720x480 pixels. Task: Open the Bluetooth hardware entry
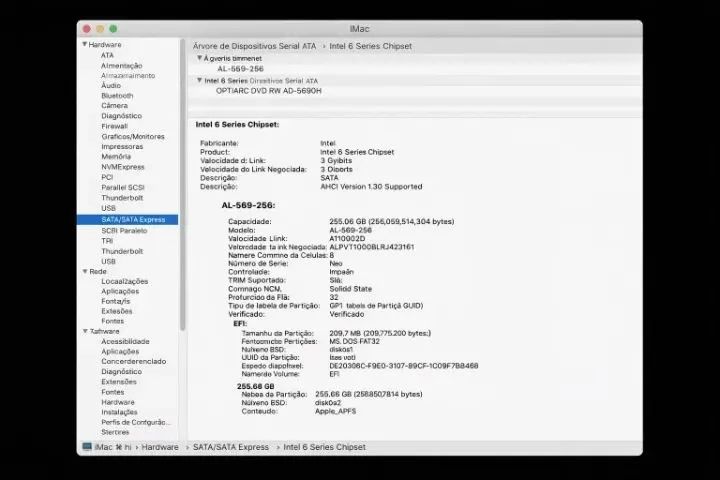coord(117,96)
